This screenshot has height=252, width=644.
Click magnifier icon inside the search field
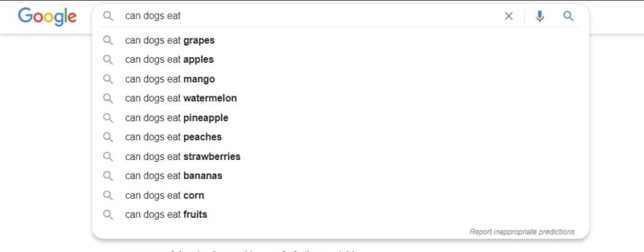(x=108, y=16)
